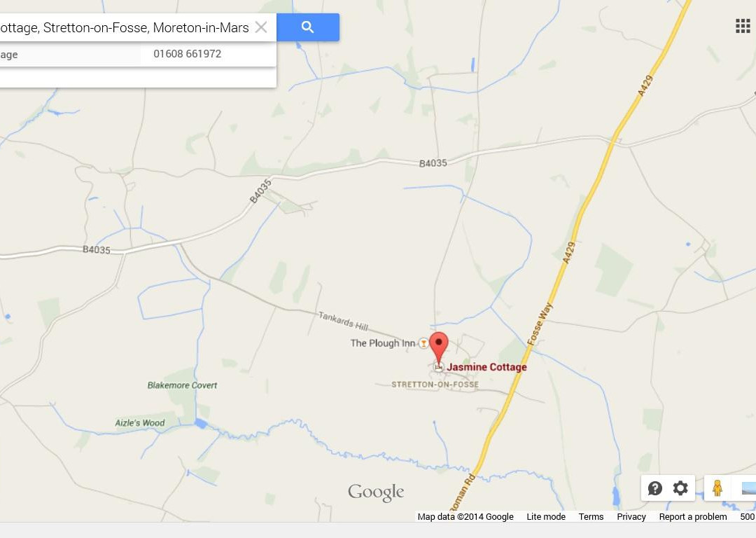This screenshot has width=756, height=538.
Task: Click the lodging icon beside Jasmine Cottage
Action: tap(438, 367)
